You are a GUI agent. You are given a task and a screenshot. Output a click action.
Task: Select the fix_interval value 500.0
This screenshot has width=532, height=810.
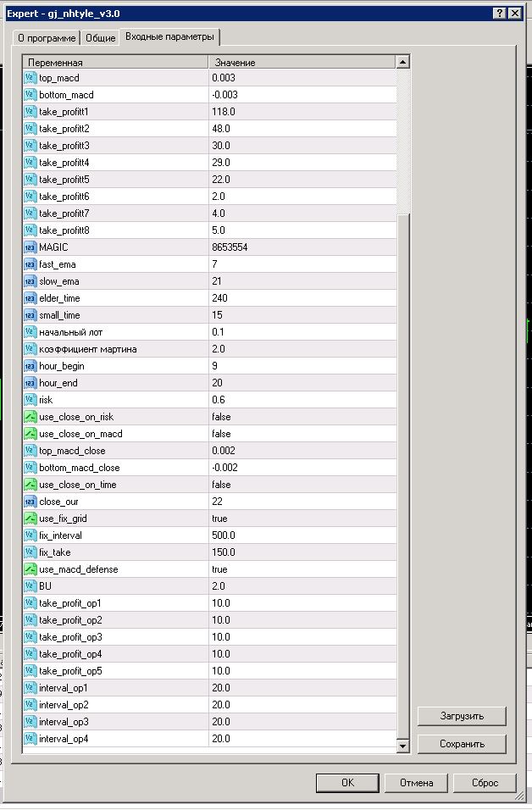click(x=224, y=535)
